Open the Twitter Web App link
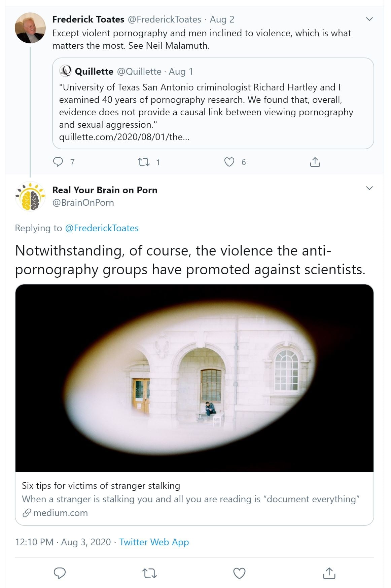 [154, 542]
